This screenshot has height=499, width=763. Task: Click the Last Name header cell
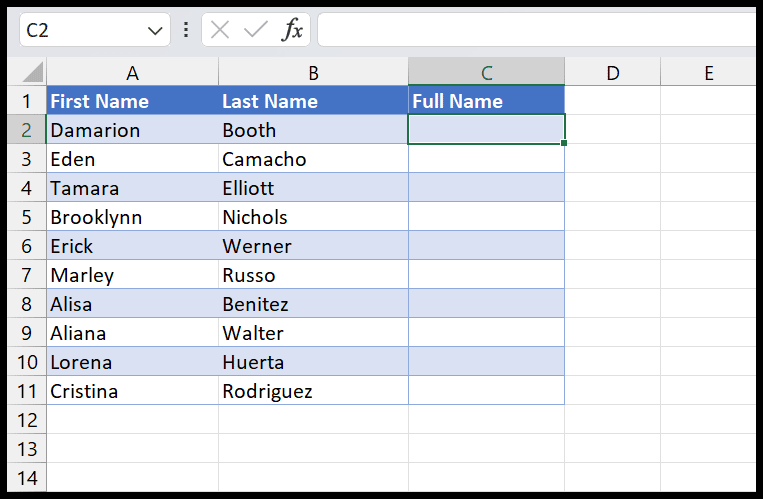tap(313, 101)
